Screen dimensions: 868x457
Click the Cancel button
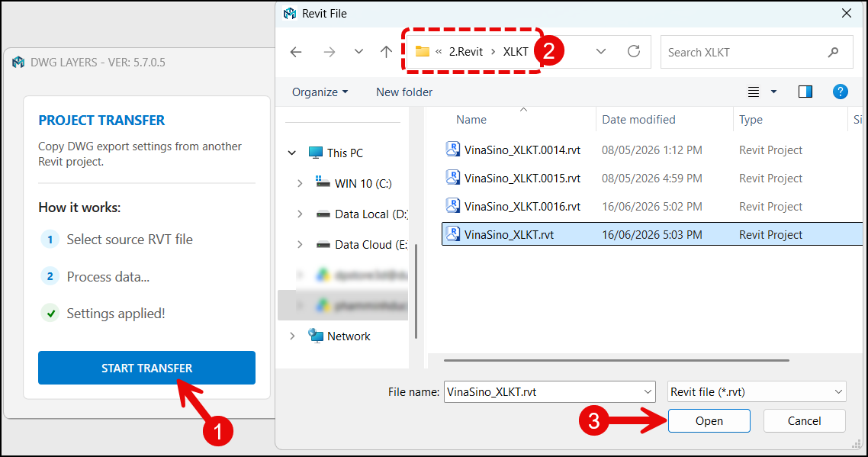click(x=805, y=421)
